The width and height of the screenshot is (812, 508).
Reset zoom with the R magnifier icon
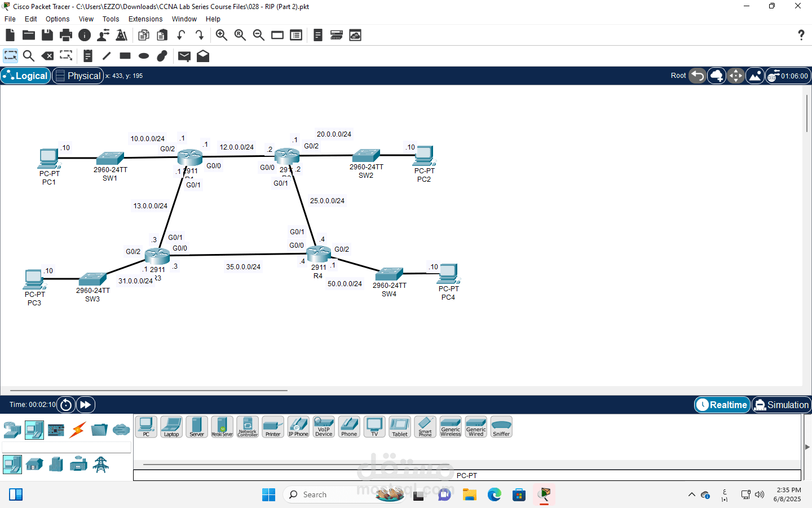240,35
